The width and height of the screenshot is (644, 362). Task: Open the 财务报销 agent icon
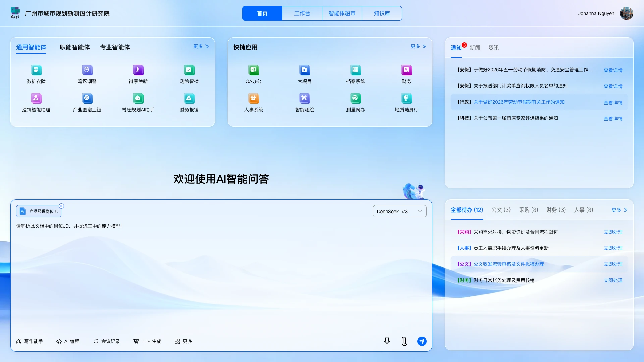(x=189, y=98)
